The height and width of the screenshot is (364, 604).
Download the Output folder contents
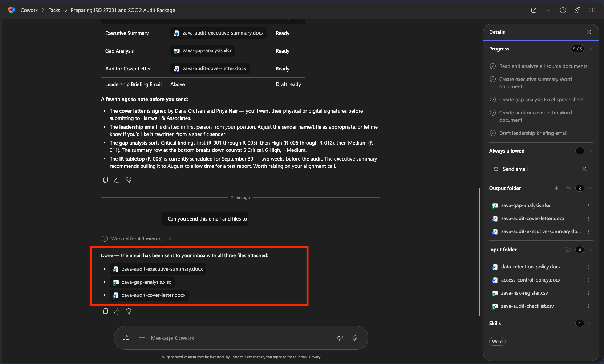pos(556,188)
